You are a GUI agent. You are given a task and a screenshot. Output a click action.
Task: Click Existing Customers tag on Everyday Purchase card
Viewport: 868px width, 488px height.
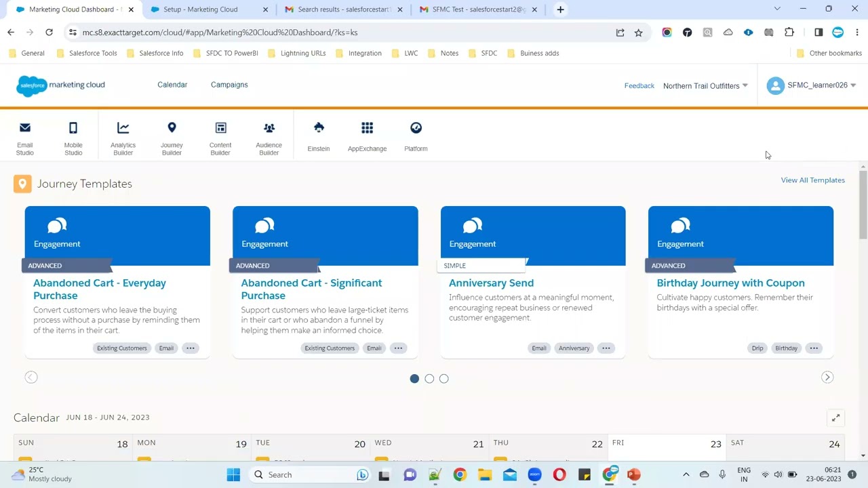122,348
